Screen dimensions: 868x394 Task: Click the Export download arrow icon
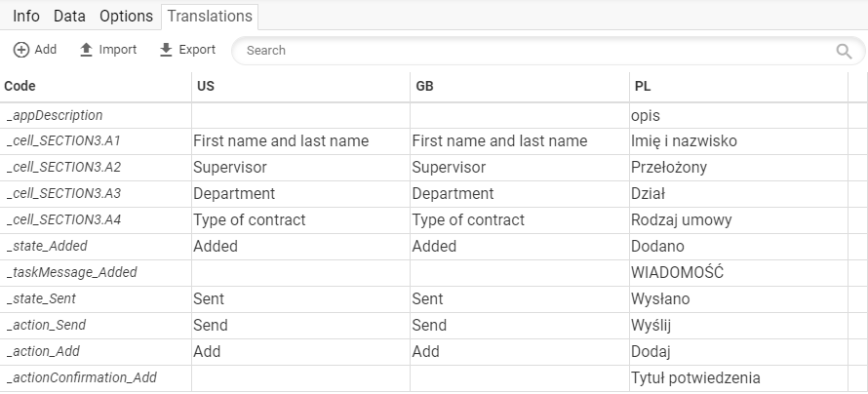point(166,50)
